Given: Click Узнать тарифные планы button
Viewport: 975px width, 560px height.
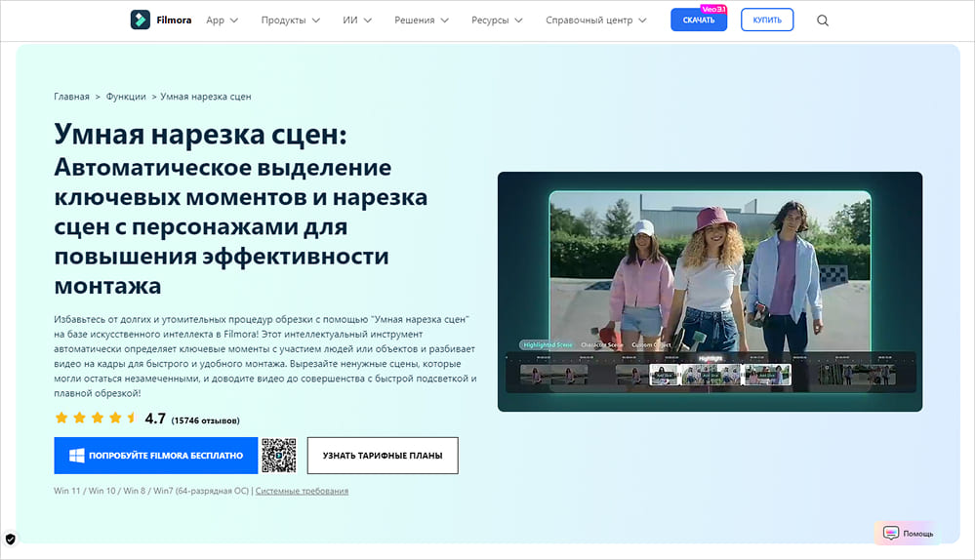Looking at the screenshot, I should tap(382, 456).
